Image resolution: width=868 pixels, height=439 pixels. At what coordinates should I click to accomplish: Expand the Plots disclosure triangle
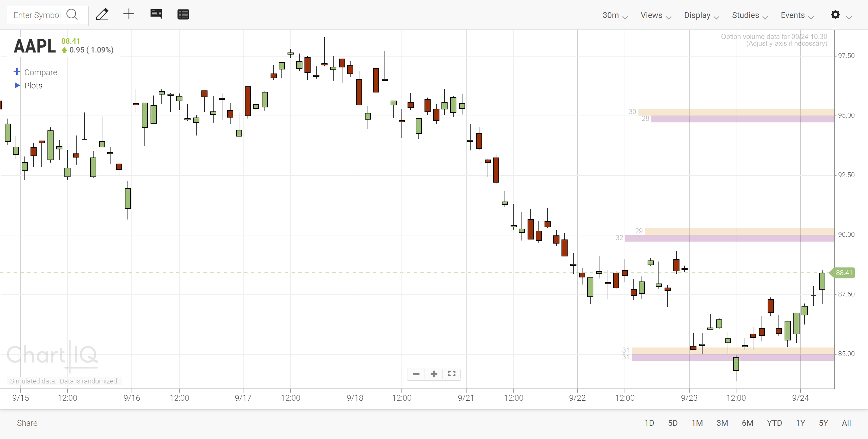coord(17,85)
